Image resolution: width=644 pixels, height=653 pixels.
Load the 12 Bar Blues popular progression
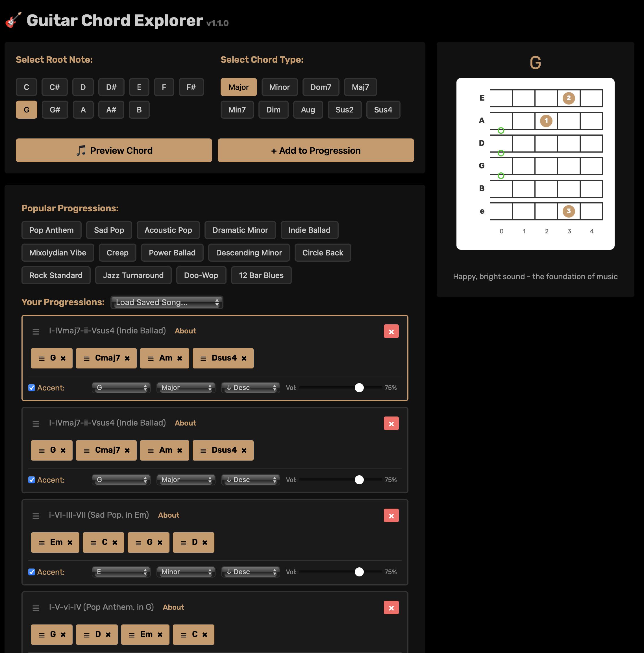pyautogui.click(x=261, y=275)
